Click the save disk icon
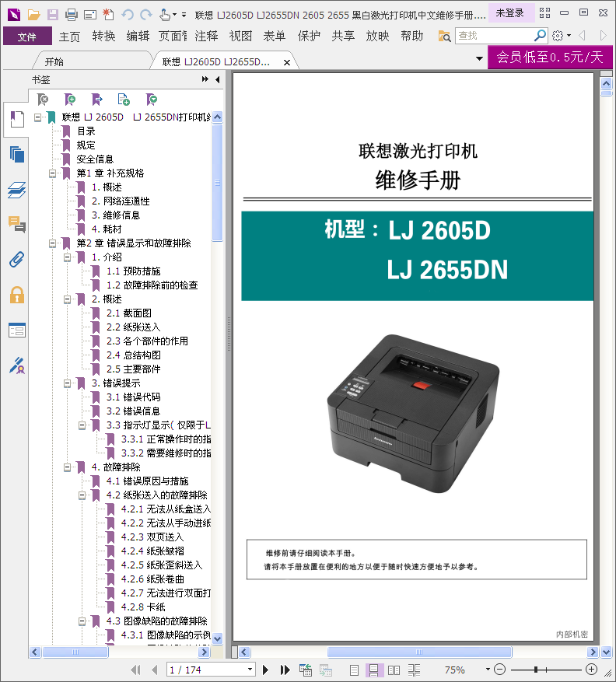This screenshot has width=616, height=682. click(53, 15)
